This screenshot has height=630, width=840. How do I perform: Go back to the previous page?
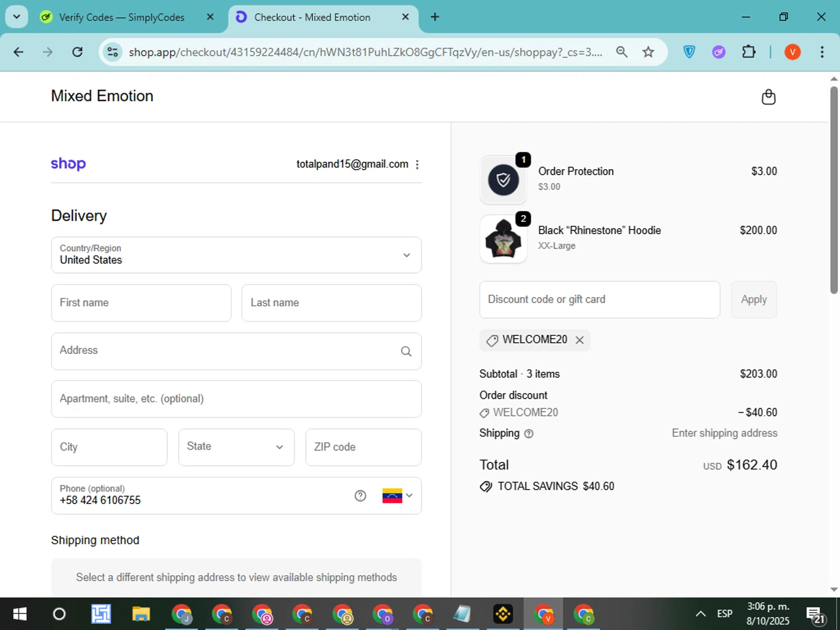(18, 52)
